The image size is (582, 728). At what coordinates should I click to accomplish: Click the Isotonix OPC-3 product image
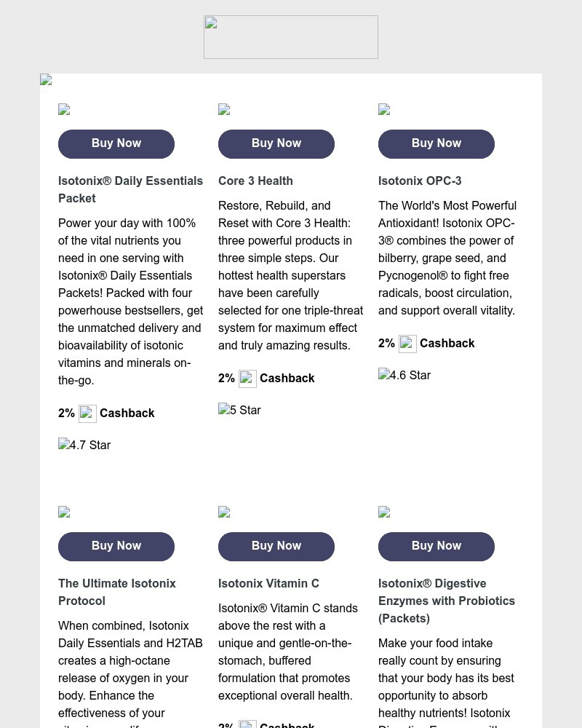(384, 110)
